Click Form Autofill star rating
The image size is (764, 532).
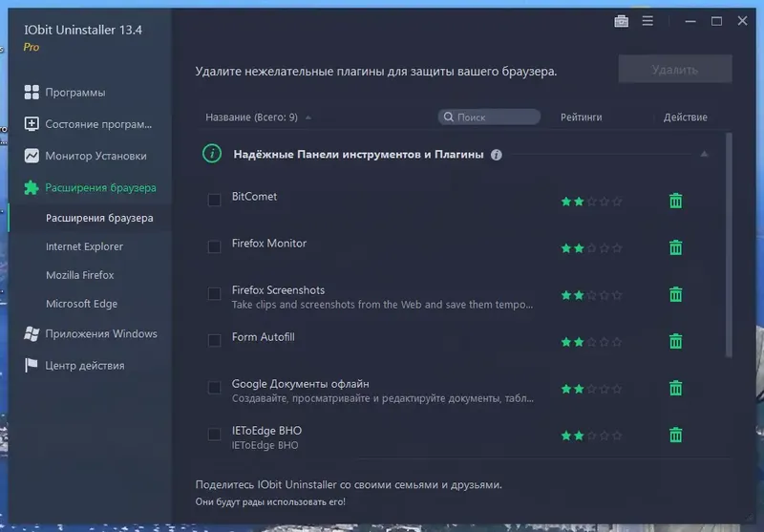pos(591,342)
